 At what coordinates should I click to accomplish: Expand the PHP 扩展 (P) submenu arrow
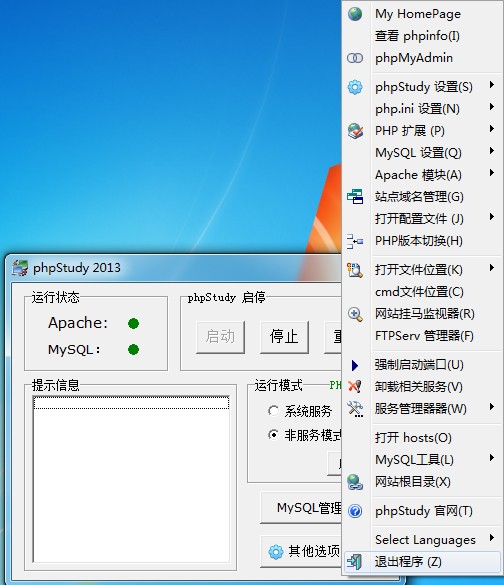(x=492, y=129)
